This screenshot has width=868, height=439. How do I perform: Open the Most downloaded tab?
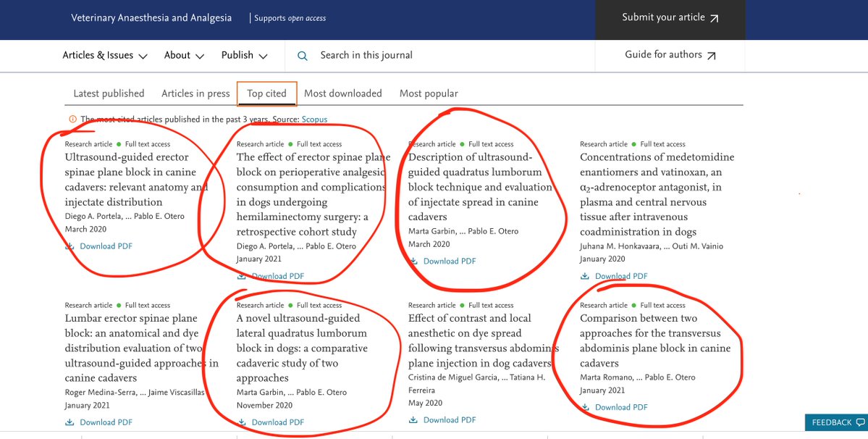pos(343,93)
